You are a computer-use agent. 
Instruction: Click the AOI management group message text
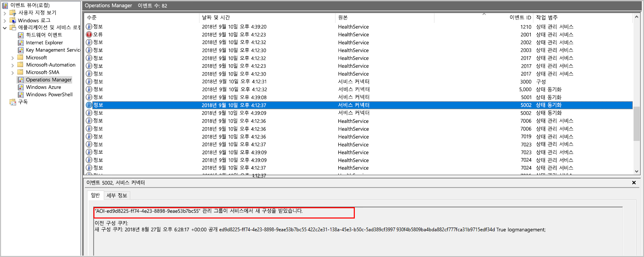[199, 211]
